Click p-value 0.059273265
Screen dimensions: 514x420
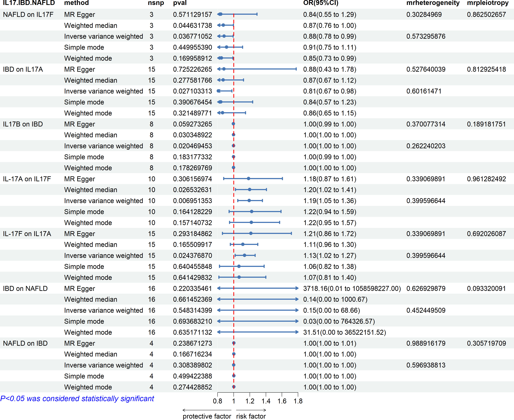(x=192, y=124)
